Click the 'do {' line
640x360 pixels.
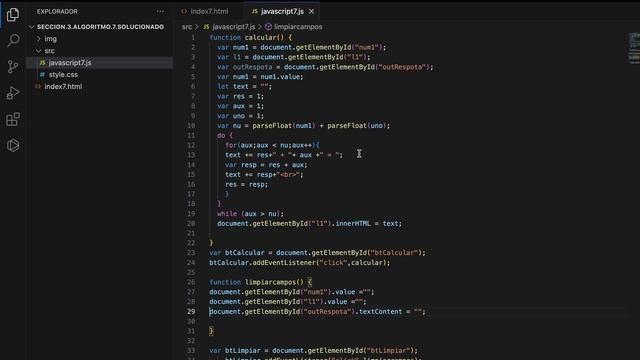[225, 136]
